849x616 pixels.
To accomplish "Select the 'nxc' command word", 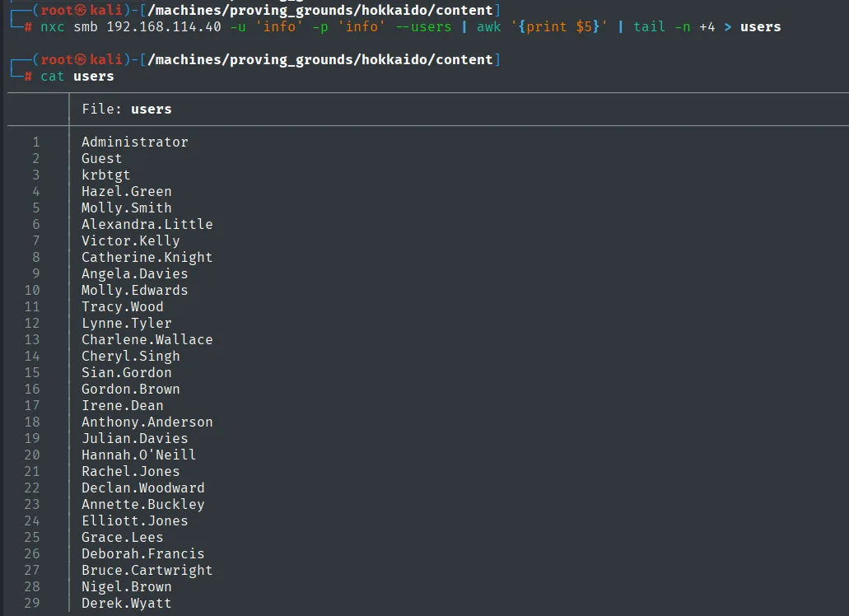I will coord(53,26).
